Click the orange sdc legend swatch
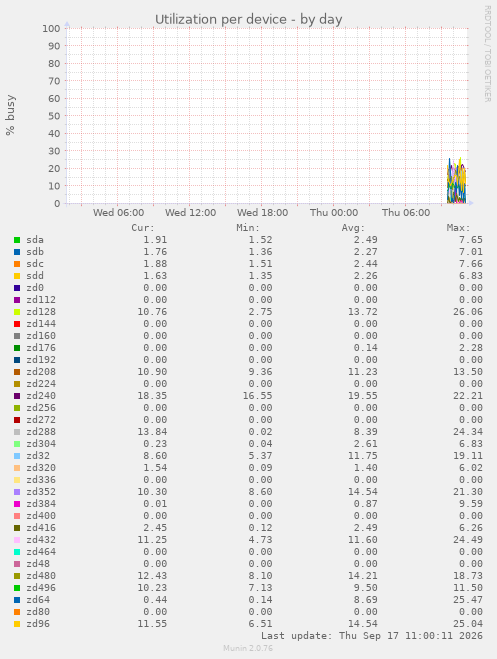Image resolution: width=497 pixels, height=659 pixels. pyautogui.click(x=17, y=264)
